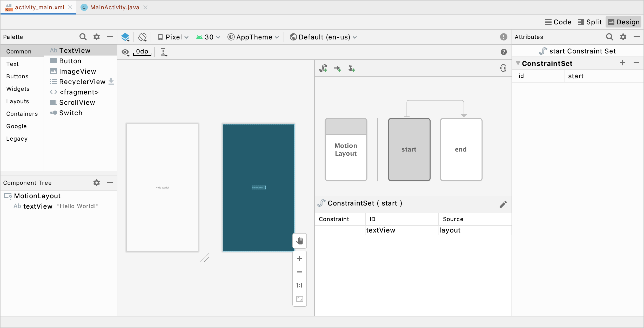Click zoom to fit screen icon
The height and width of the screenshot is (328, 644).
(299, 299)
